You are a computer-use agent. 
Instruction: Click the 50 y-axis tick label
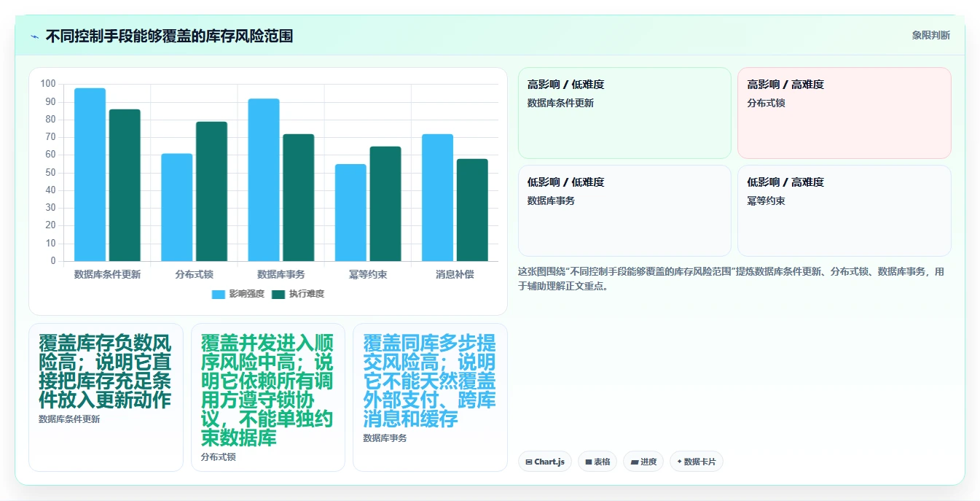(50, 173)
